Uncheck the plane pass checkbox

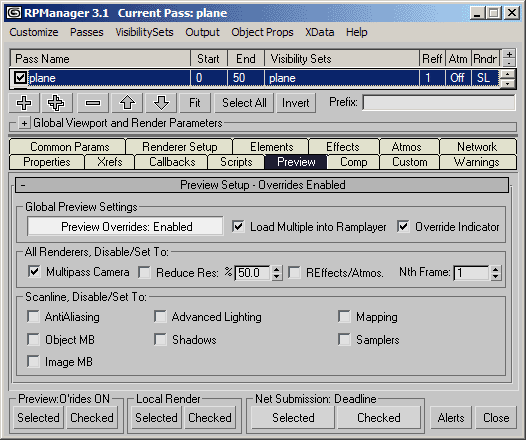20,78
